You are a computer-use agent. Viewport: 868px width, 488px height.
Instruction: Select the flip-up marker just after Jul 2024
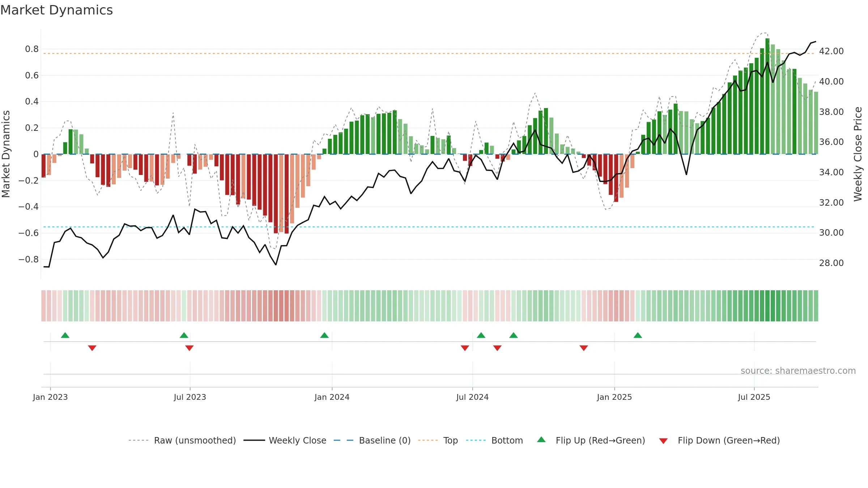481,335
